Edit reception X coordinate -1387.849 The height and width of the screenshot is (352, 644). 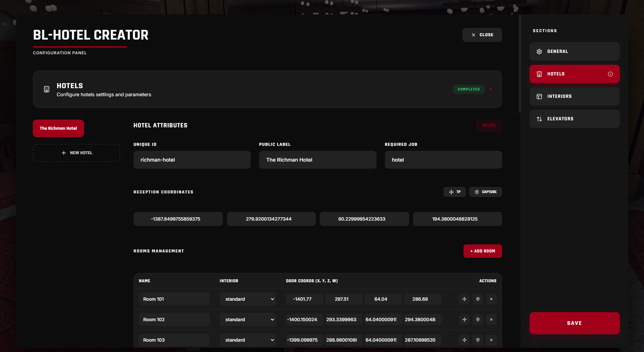(178, 219)
